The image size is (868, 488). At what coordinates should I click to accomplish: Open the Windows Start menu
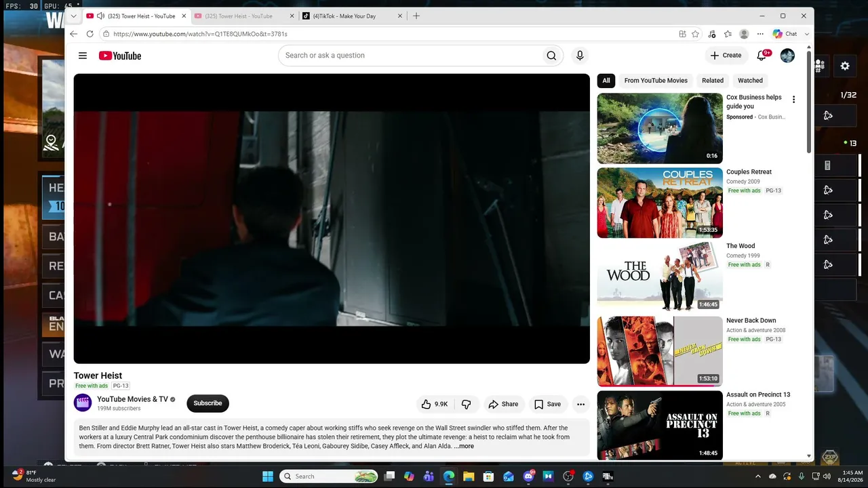tap(268, 476)
